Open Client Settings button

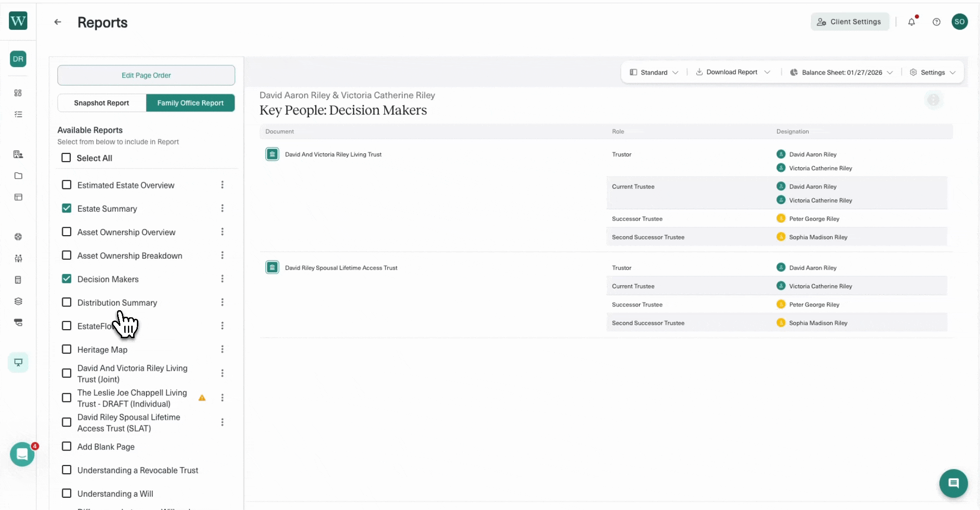point(850,22)
